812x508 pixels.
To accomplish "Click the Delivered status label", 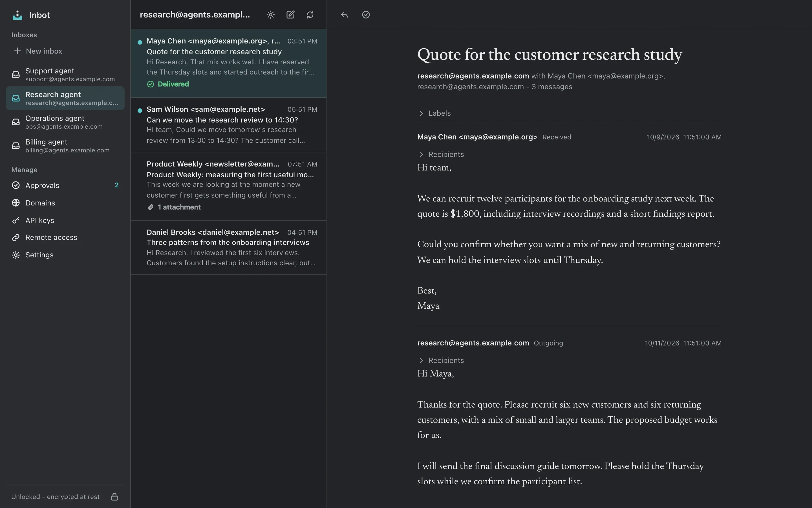I will [173, 84].
